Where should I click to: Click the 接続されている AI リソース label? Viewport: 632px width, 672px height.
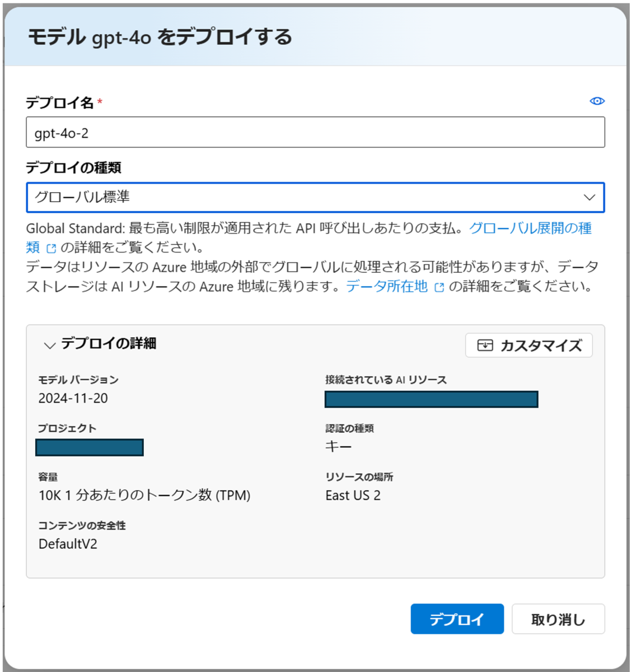click(386, 380)
